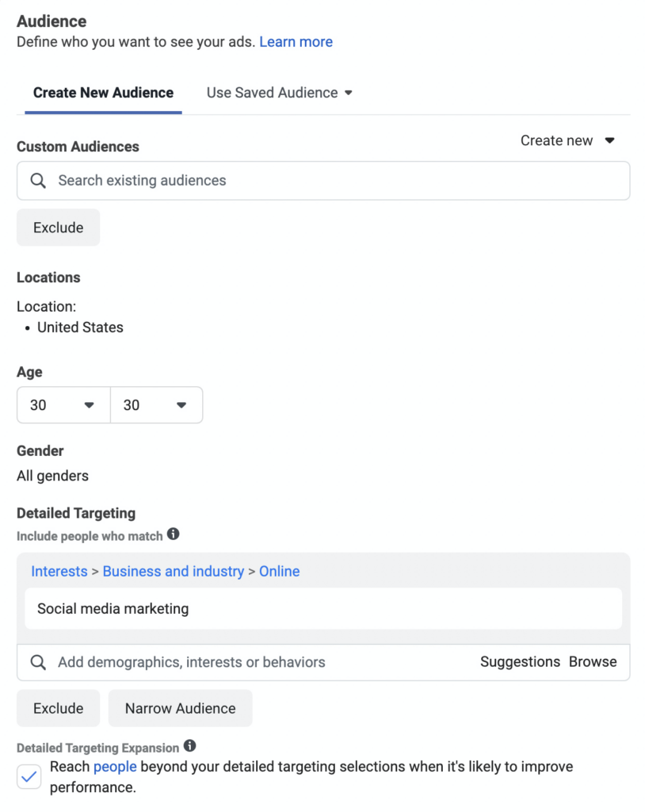The width and height of the screenshot is (645, 812).
Task: Click the Learn more link
Action: pyautogui.click(x=296, y=41)
